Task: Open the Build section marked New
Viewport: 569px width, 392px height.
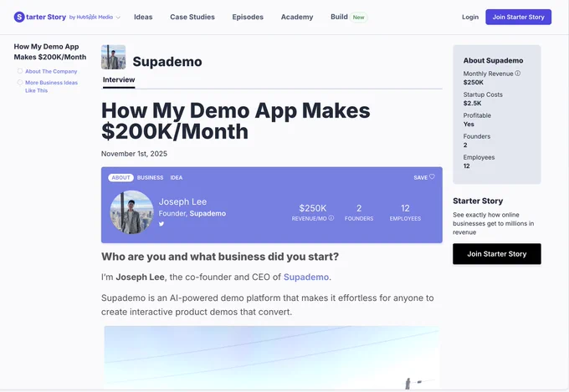Action: pos(349,17)
